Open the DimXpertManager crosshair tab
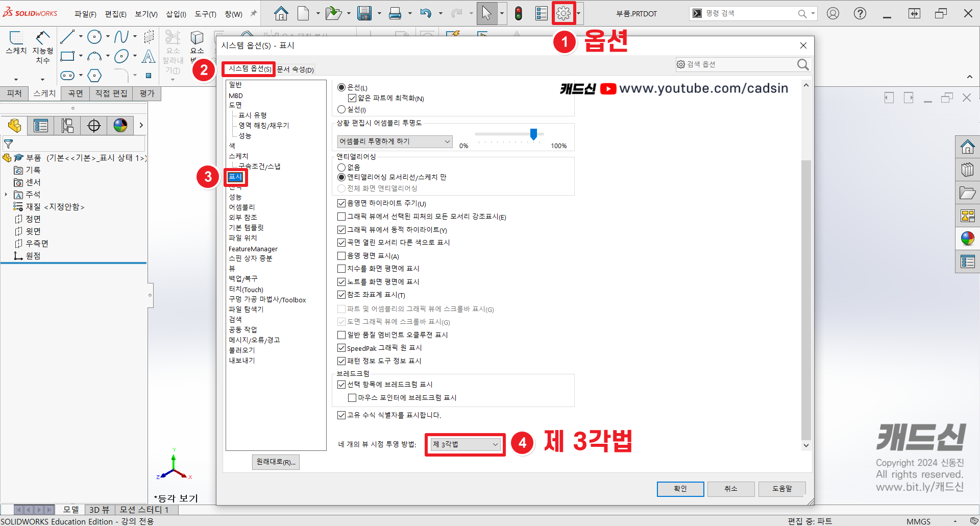The image size is (980, 526). (94, 126)
